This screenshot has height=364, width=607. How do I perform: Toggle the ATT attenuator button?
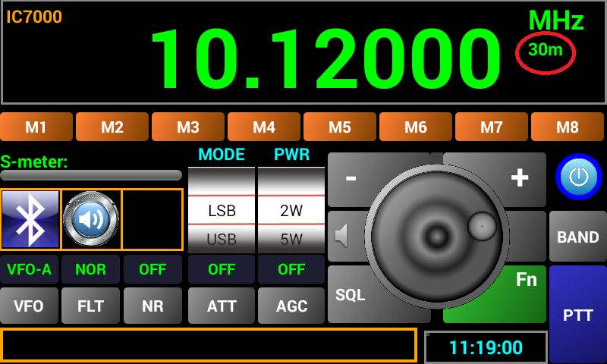[222, 306]
